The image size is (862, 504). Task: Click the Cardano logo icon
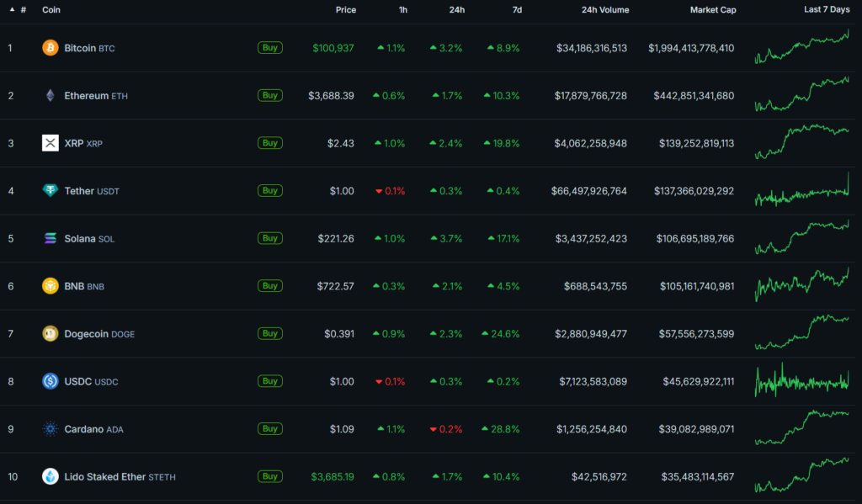[51, 429]
